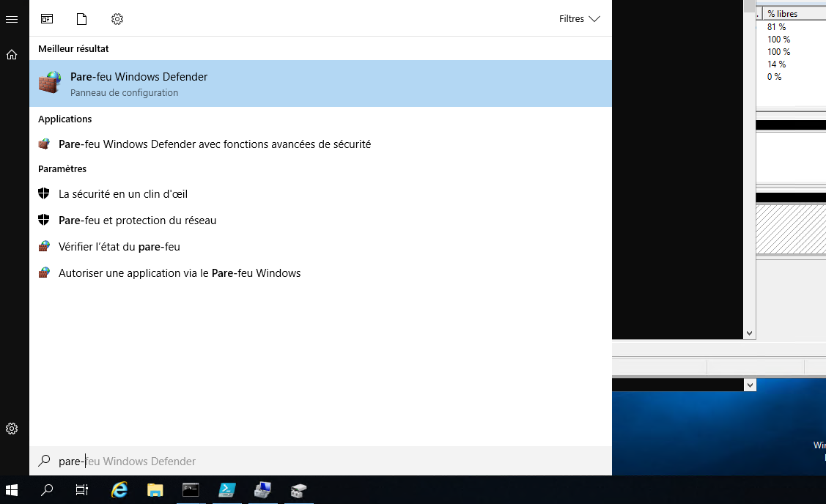826x504 pixels.
Task: Open Autoriser une application via le Pare-feu Windows
Action: pos(320,273)
